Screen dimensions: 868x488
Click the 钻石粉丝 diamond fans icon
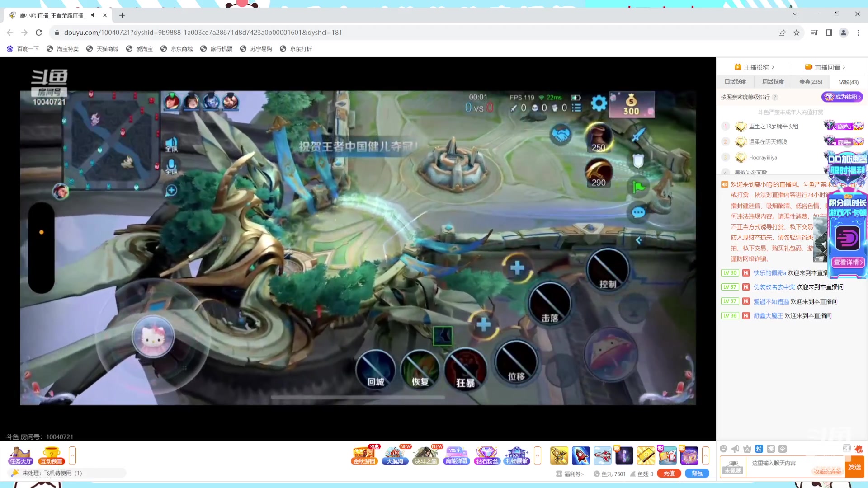486,455
